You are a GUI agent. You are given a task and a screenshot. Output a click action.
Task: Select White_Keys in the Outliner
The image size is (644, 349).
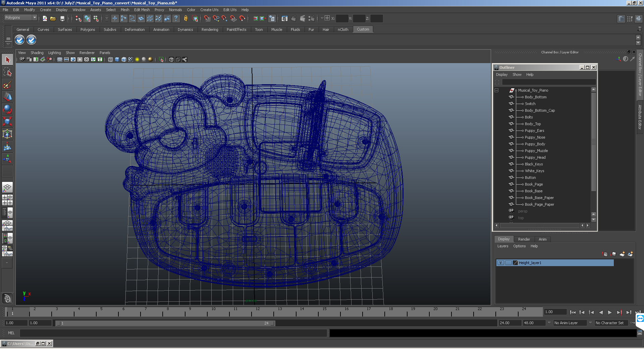point(534,171)
